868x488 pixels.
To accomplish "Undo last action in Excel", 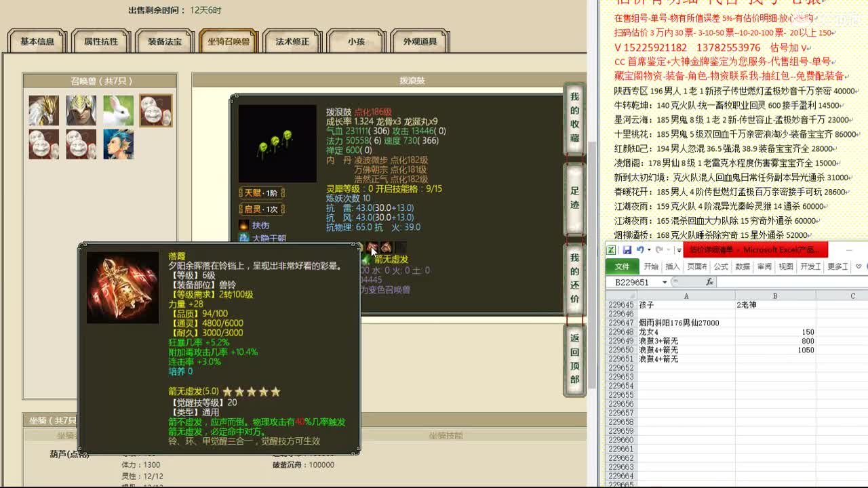I will pyautogui.click(x=639, y=250).
